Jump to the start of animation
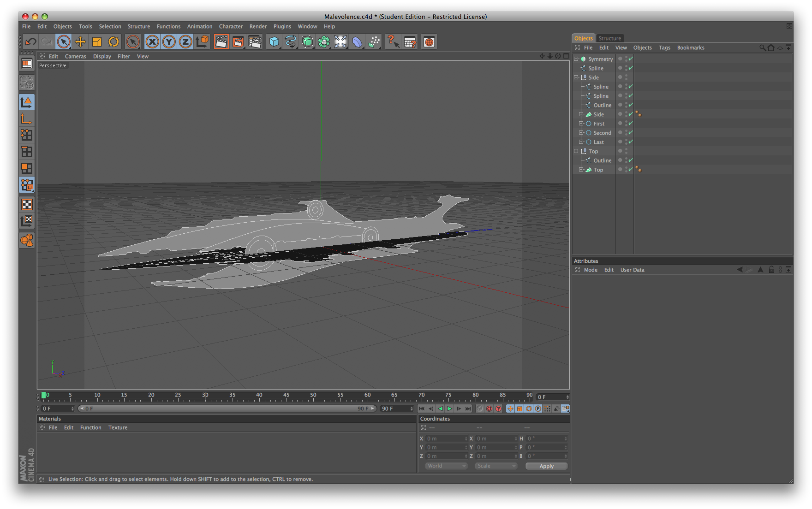The image size is (812, 509). (x=422, y=409)
